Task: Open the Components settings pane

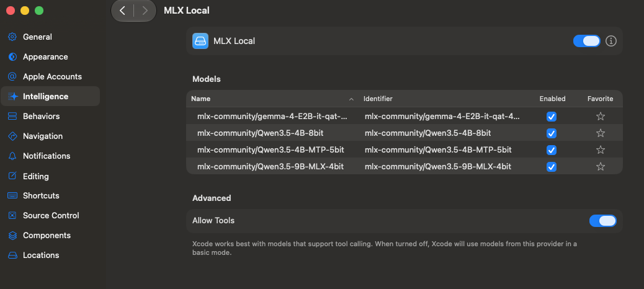Action: click(50, 235)
